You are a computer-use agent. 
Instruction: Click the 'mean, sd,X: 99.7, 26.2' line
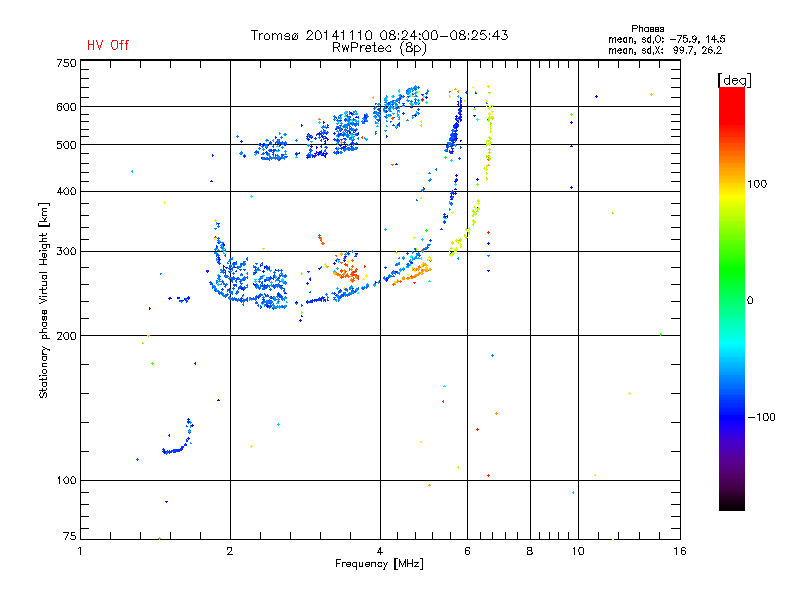[x=665, y=50]
